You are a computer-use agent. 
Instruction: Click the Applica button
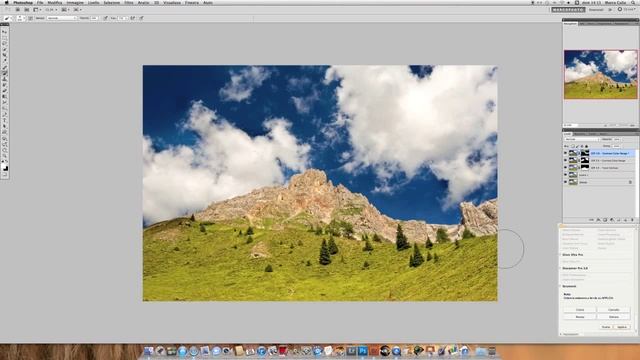[x=622, y=327]
